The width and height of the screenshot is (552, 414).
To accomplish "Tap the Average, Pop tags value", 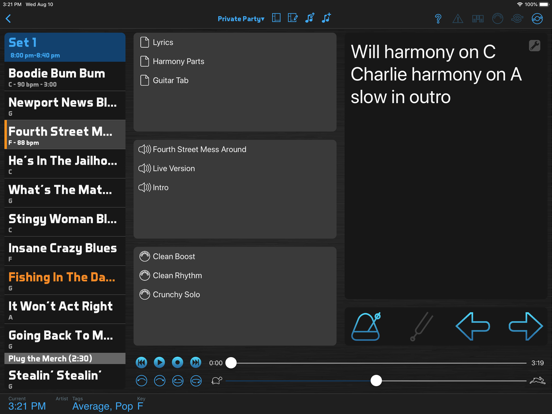I will 102,406.
